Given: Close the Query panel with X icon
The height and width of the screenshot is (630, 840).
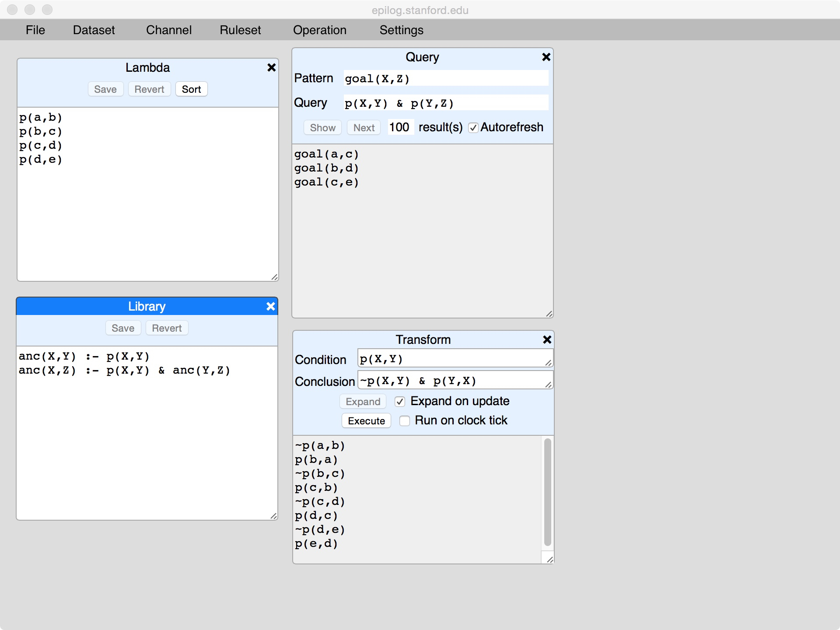Looking at the screenshot, I should coord(546,57).
